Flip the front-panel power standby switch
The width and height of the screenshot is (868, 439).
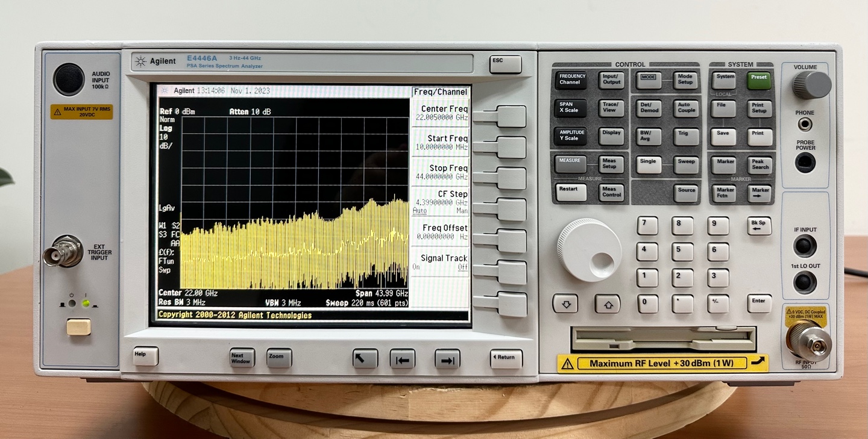click(x=79, y=327)
